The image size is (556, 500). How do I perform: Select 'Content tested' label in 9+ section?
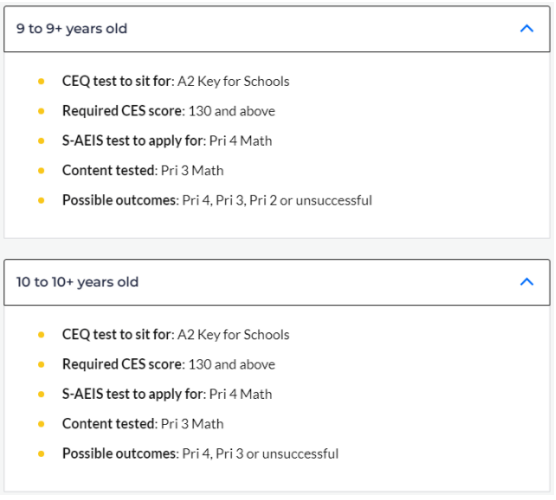pos(110,171)
